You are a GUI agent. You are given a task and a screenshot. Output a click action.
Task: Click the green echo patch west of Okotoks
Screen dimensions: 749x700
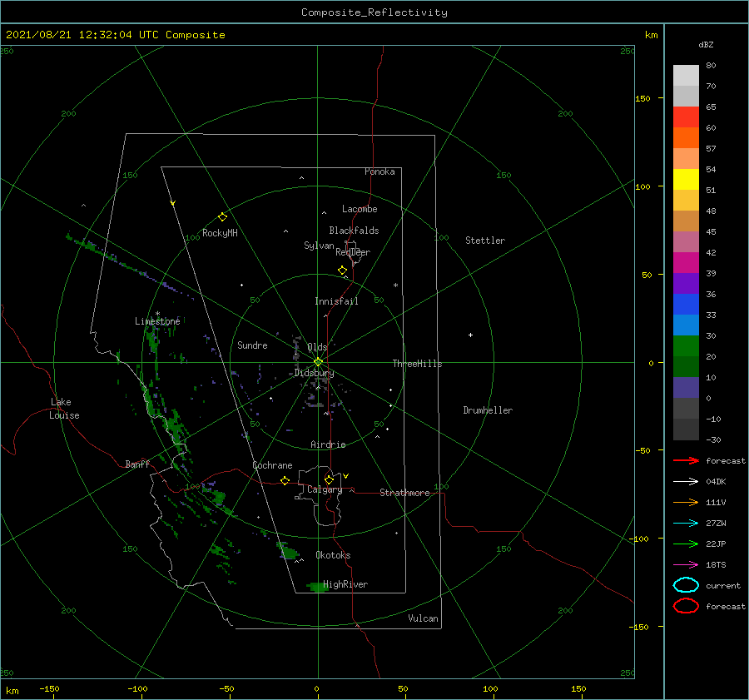point(288,551)
